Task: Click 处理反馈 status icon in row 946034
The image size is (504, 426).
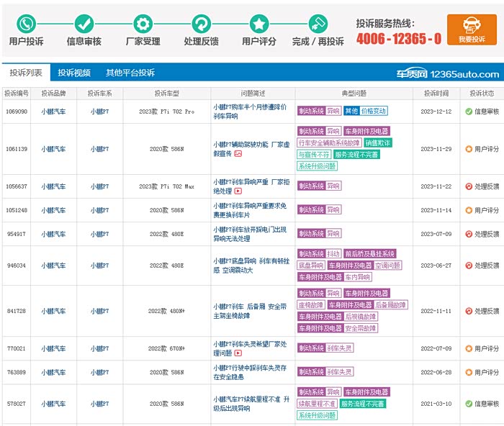Action: tap(469, 266)
